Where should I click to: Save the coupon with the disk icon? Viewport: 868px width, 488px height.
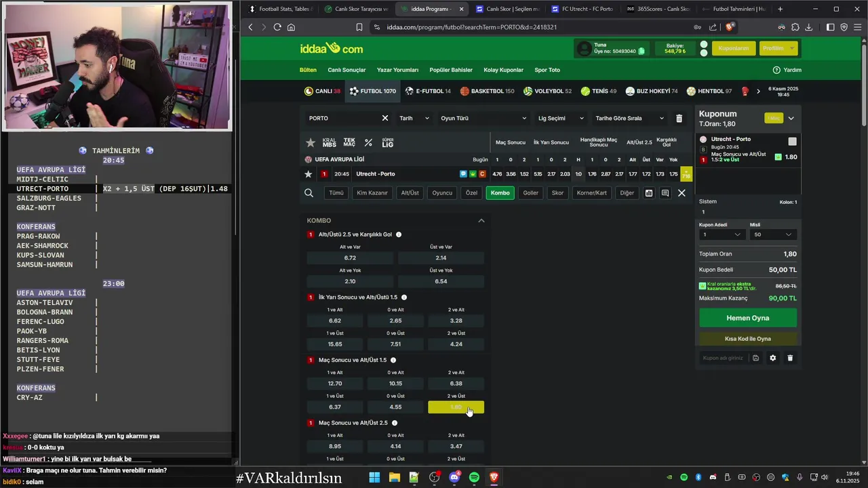(x=755, y=358)
